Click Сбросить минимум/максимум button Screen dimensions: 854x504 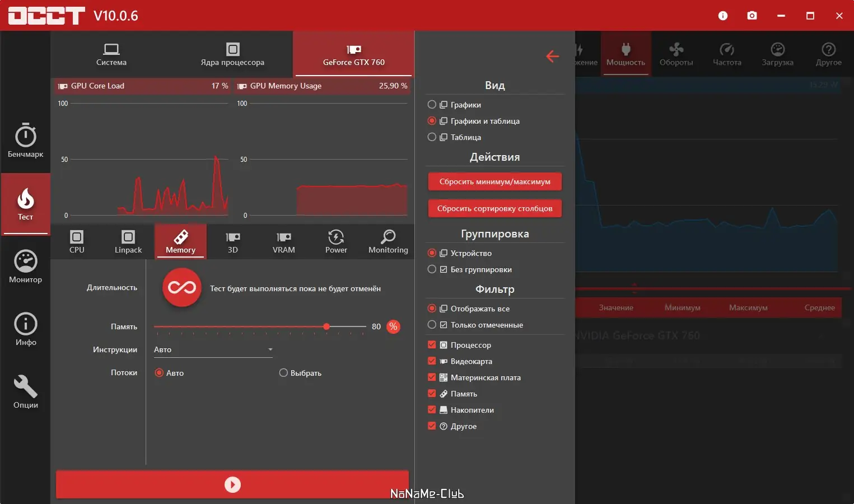(x=495, y=181)
